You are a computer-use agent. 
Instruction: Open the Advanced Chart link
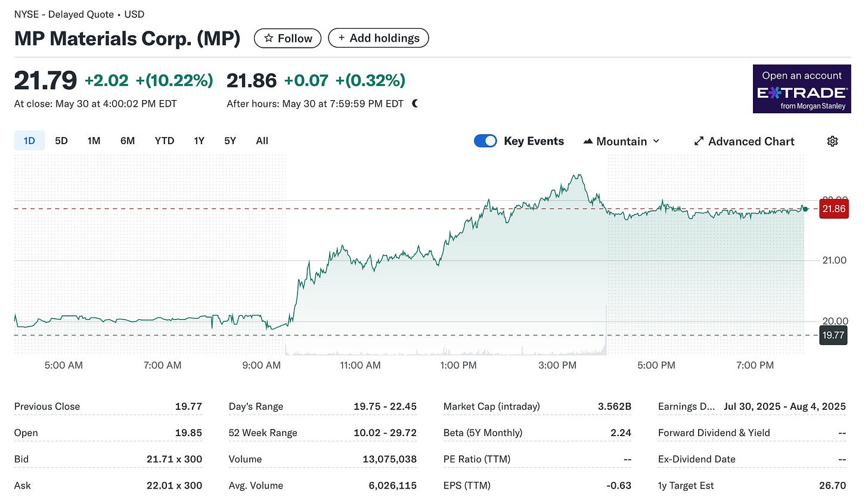[745, 141]
